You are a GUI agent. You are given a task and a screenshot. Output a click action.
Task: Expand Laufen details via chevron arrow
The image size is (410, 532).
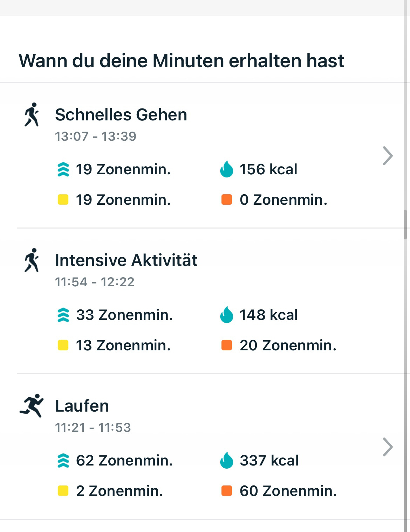[x=388, y=447]
